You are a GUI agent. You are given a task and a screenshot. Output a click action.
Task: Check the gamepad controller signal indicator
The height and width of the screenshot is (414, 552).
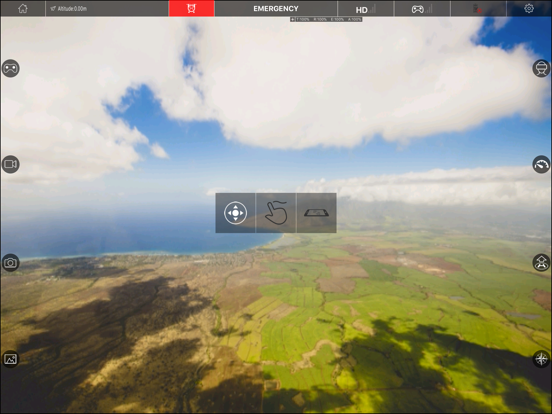click(x=422, y=9)
